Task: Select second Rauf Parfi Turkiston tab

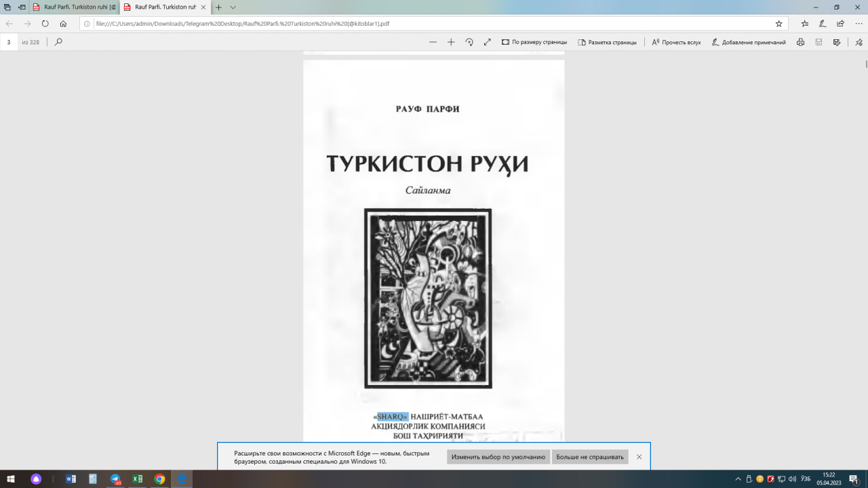Action: point(160,7)
